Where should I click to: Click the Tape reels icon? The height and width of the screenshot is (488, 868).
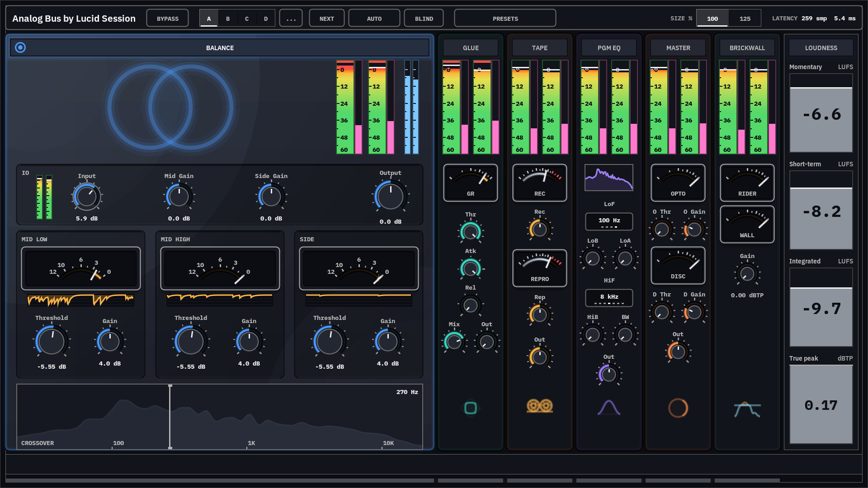(540, 406)
